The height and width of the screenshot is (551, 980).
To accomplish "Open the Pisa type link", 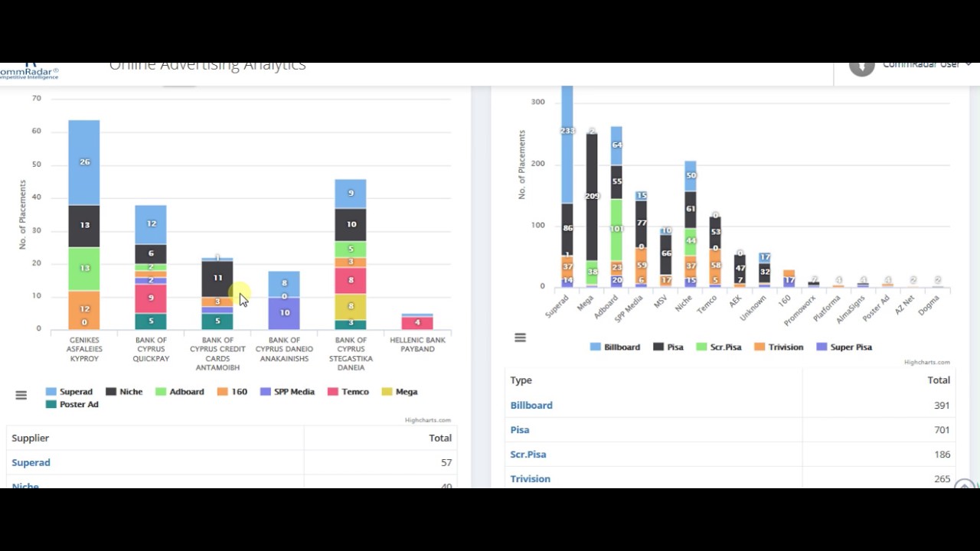I will pos(519,429).
